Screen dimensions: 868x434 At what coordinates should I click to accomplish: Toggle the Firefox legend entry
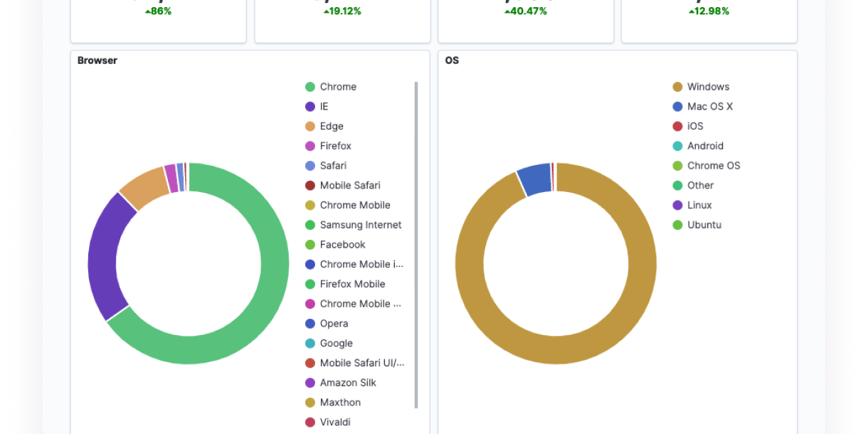[x=335, y=146]
